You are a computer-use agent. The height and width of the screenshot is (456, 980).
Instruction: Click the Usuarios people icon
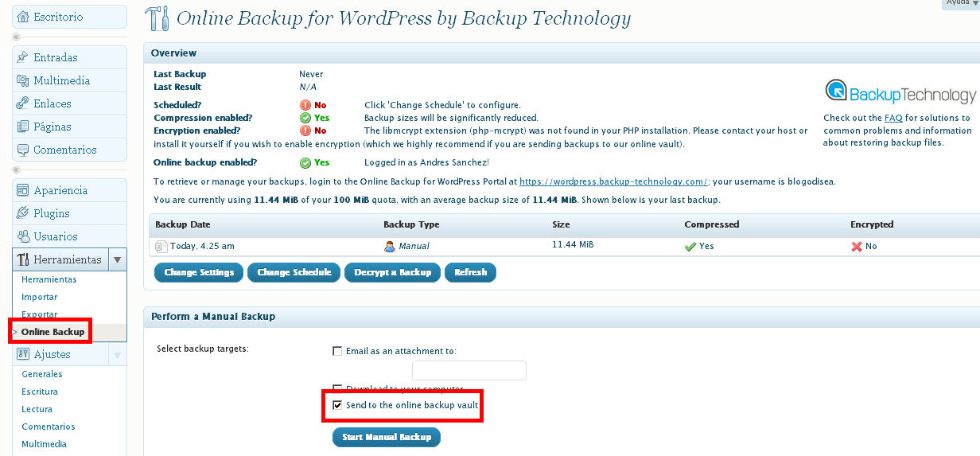click(x=23, y=236)
